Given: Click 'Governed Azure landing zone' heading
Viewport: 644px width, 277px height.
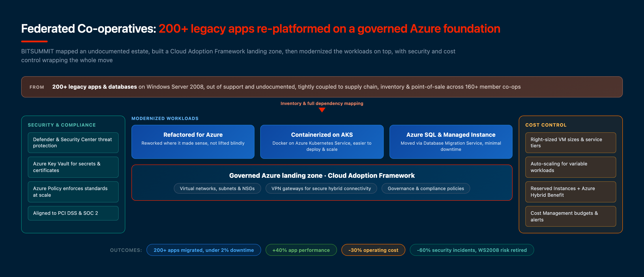Looking at the screenshot, I should [322, 176].
